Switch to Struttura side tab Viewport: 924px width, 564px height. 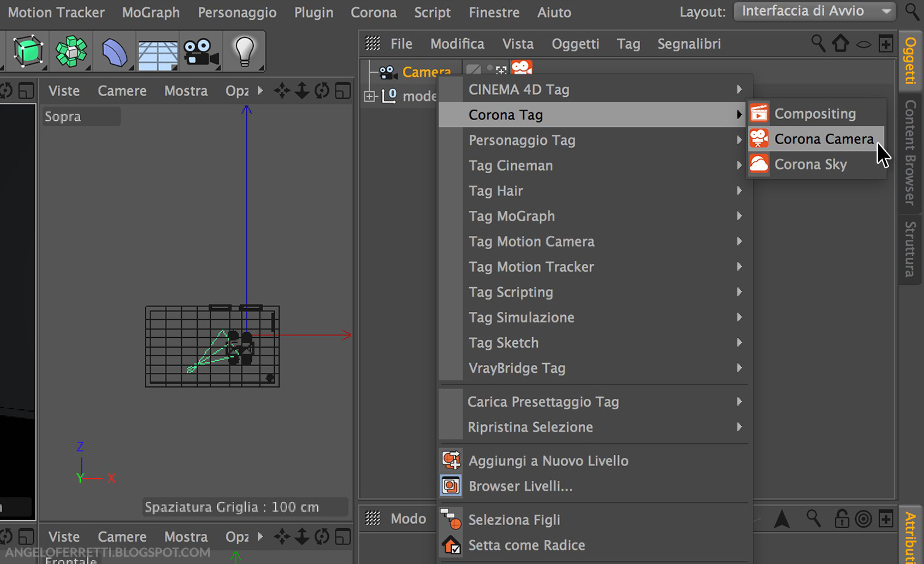pos(910,248)
